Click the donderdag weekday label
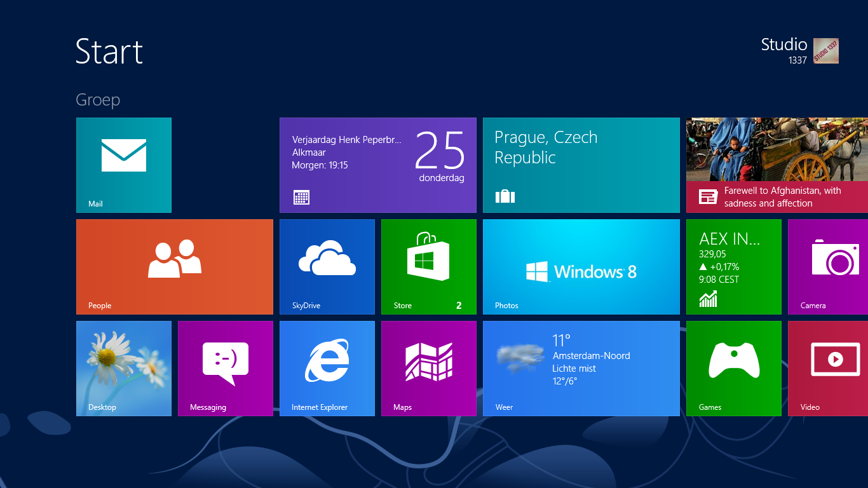868x488 pixels. 442,178
